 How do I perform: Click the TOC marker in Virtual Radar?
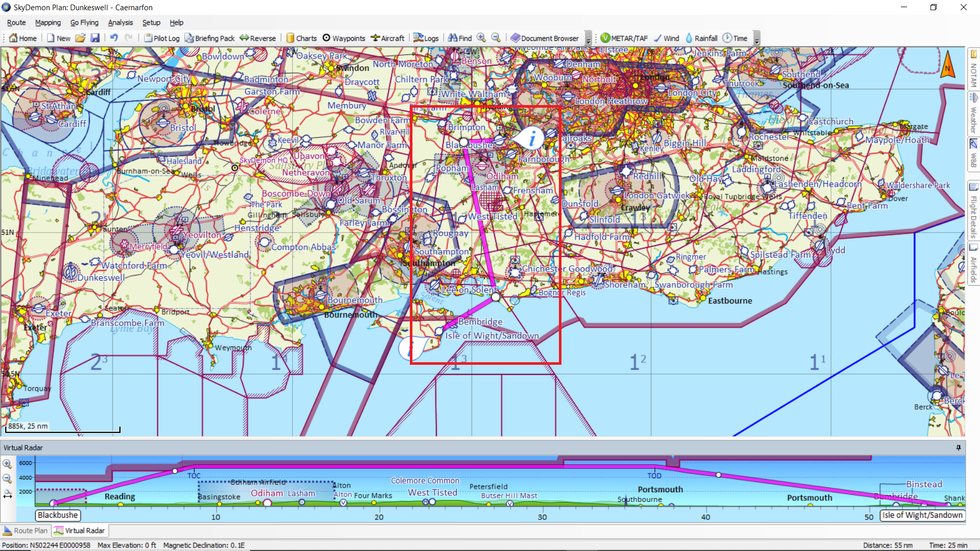point(194,475)
